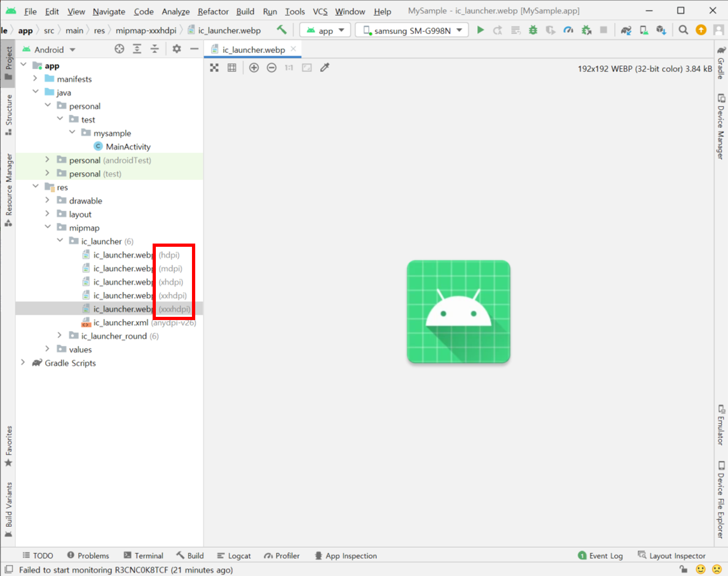
Task: Zoom out of the image
Action: click(x=272, y=67)
